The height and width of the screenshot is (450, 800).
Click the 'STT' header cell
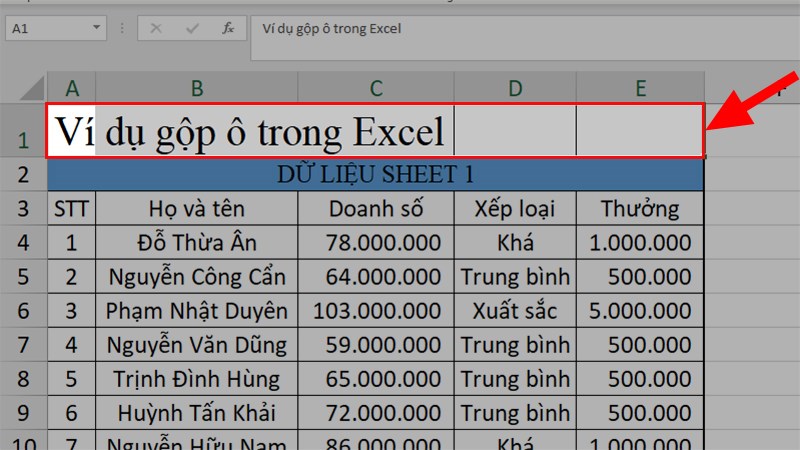coord(71,209)
